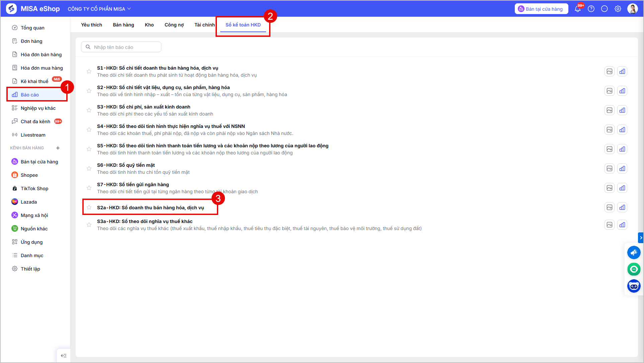Viewport: 644px width, 363px height.
Task: Open the green chat support bubble
Action: tap(634, 269)
